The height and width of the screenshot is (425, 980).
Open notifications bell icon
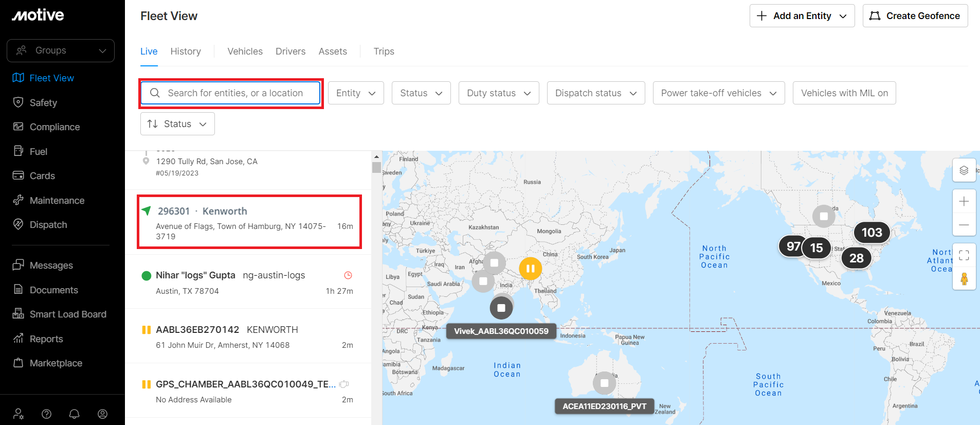click(75, 414)
